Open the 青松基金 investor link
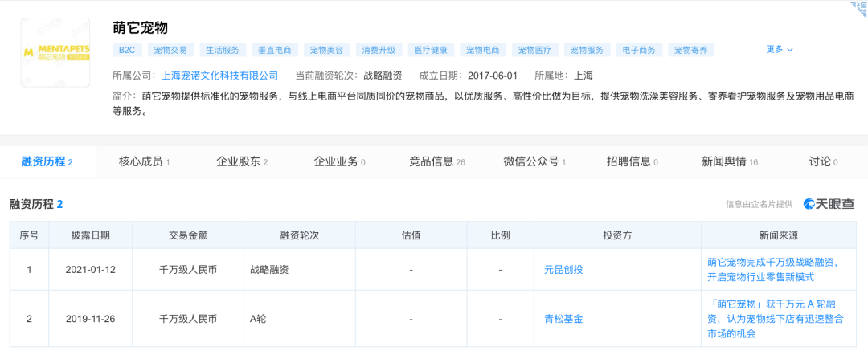 tap(563, 320)
